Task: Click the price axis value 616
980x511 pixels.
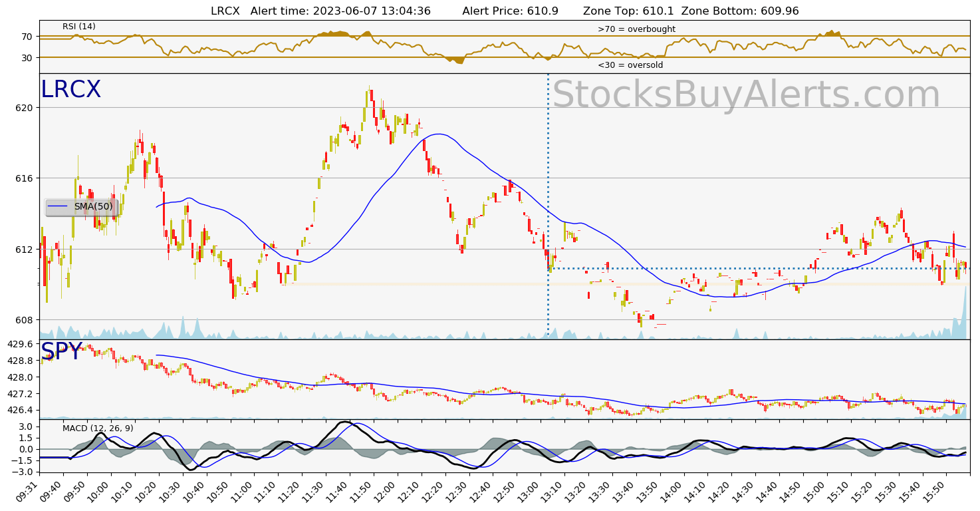Action: [x=25, y=178]
